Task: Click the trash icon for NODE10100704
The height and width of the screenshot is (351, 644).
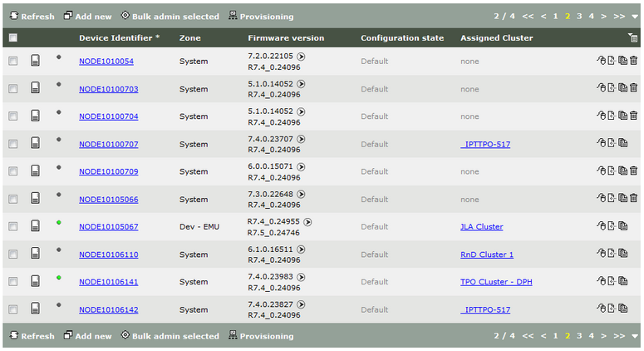Action: pyautogui.click(x=633, y=116)
